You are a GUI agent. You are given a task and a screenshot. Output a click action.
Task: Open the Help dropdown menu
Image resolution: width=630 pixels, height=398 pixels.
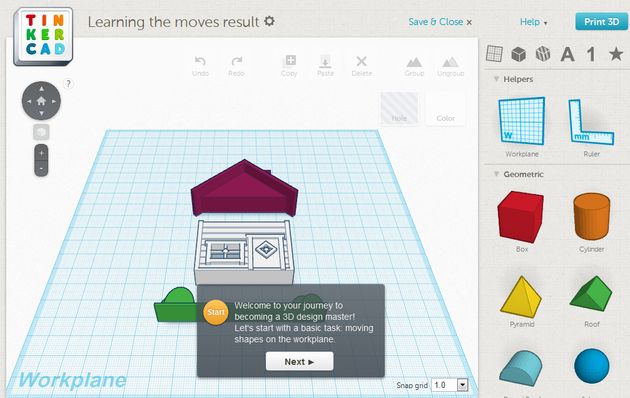pos(533,22)
